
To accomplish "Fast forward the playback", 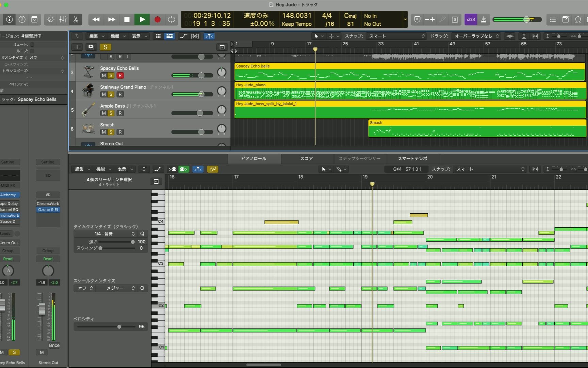I will click(111, 19).
